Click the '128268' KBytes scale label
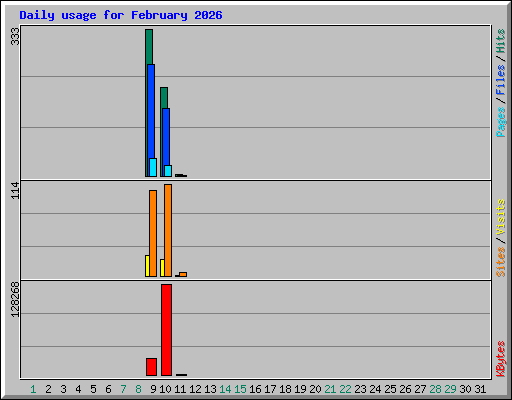Viewport: 512px width, 400px height. [x=15, y=299]
